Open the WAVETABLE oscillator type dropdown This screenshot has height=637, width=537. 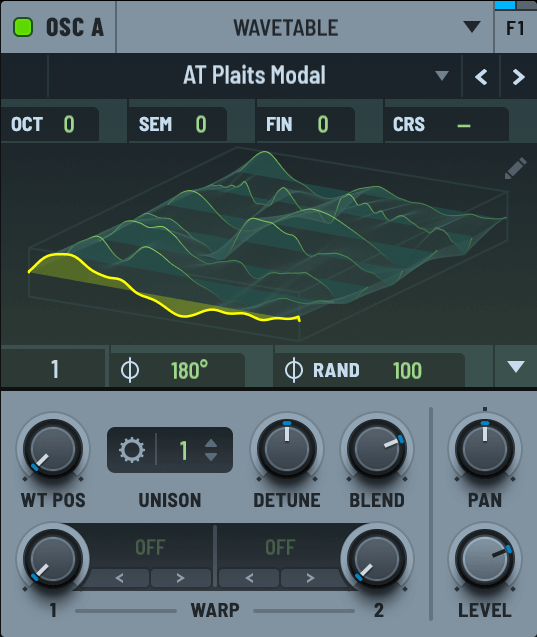pos(305,27)
